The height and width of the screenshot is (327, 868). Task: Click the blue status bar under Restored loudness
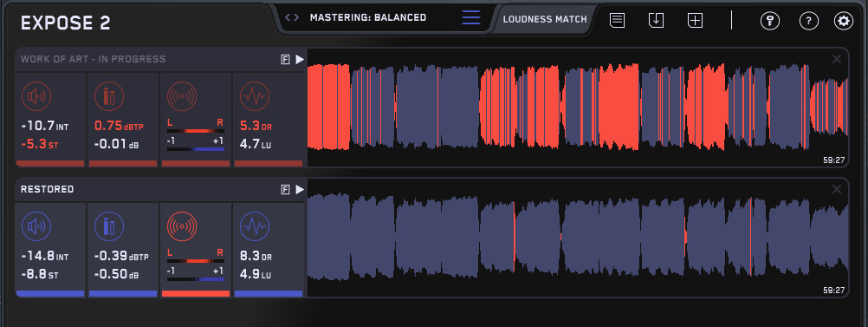pos(50,294)
